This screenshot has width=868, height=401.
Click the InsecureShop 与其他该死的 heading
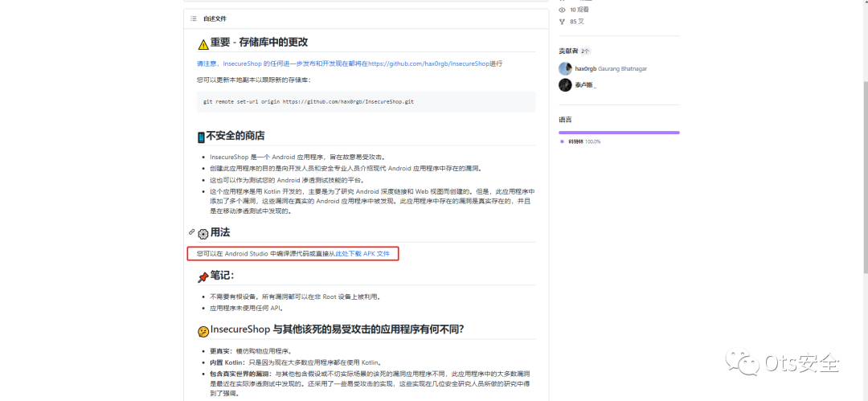click(337, 329)
